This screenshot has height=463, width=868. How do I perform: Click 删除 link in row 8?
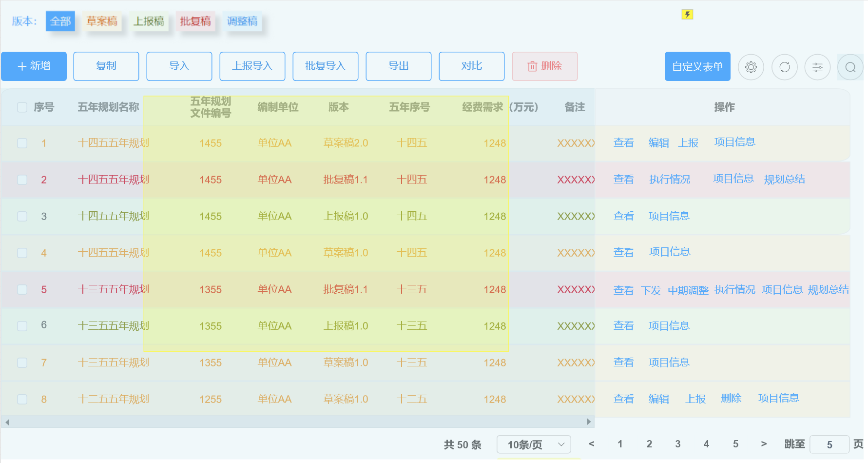731,398
